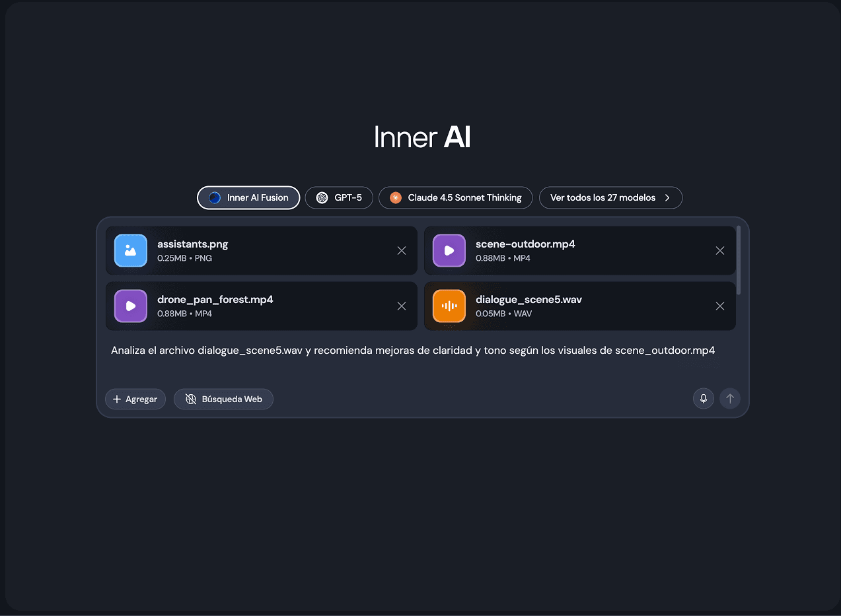Screen dimensions: 841x616
Task: Click the GPT-5 OpenAI logo icon
Action: (x=322, y=197)
